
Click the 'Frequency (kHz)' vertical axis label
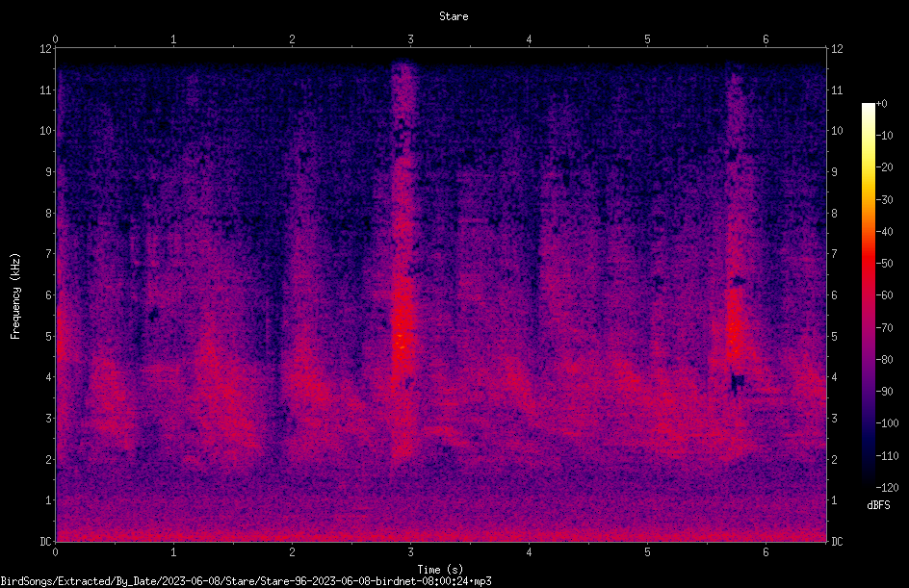pos(15,296)
